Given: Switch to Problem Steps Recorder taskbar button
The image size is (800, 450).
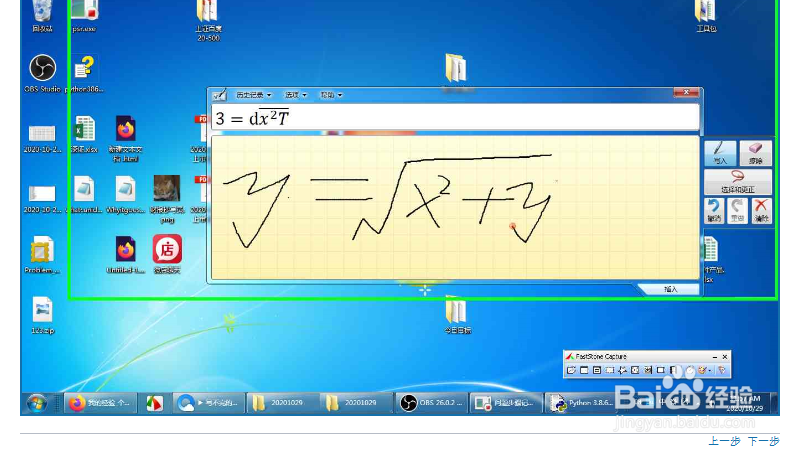Looking at the screenshot, I should pos(505,403).
